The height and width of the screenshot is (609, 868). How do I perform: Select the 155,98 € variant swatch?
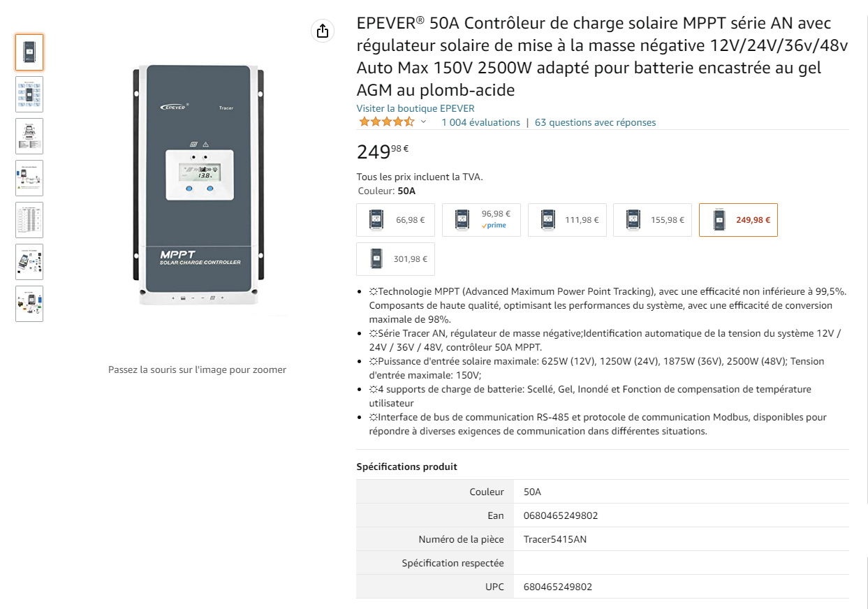(652, 220)
